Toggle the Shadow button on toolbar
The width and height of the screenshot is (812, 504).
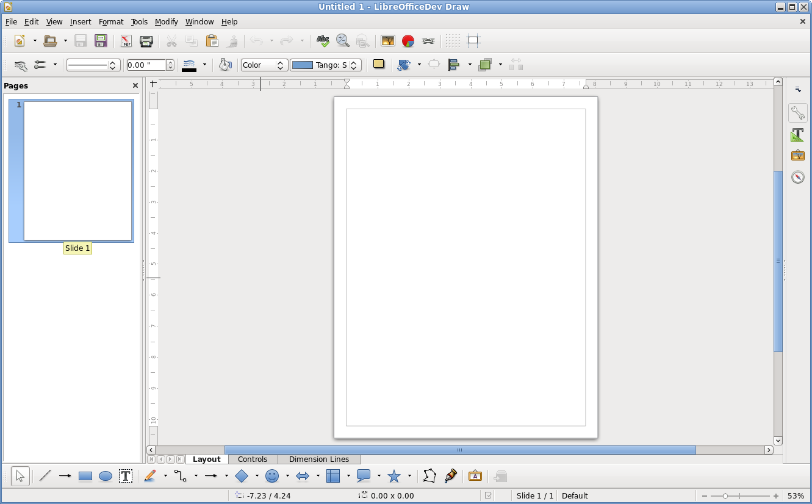[379, 64]
